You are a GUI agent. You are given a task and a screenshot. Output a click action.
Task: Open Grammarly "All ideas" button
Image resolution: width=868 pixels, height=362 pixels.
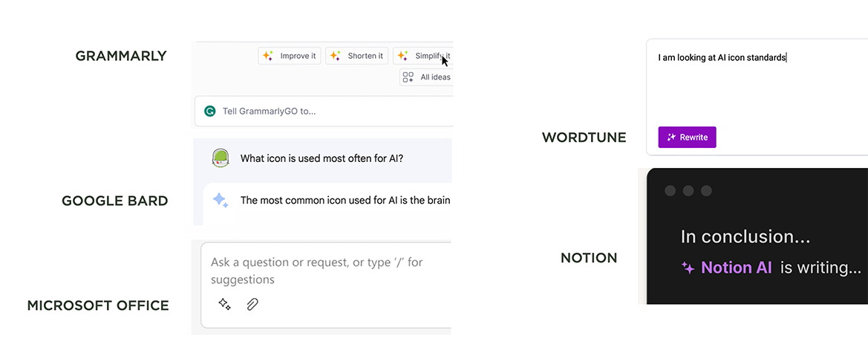pyautogui.click(x=426, y=77)
